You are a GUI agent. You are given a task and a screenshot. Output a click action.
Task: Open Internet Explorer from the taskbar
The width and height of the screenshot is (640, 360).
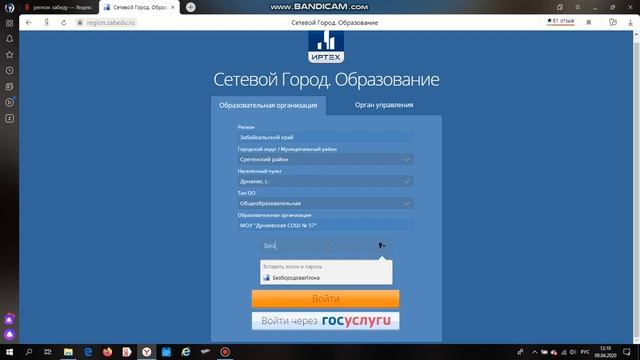pos(186,352)
